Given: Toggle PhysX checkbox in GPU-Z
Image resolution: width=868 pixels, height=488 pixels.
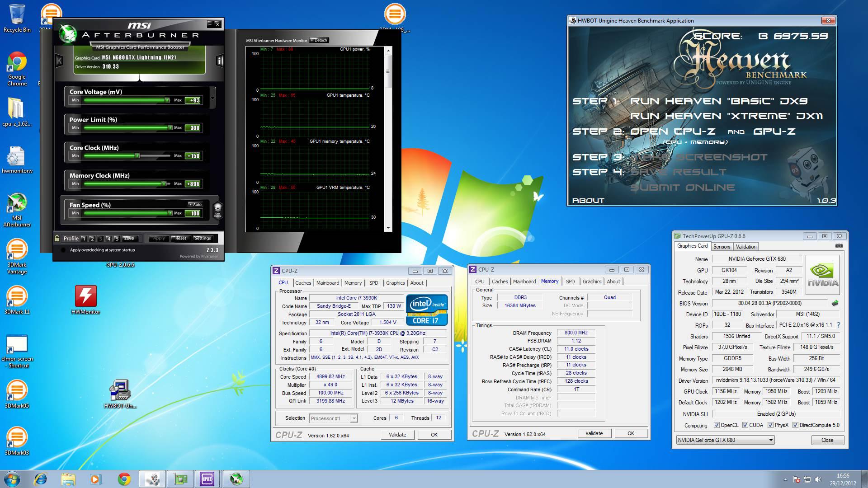Looking at the screenshot, I should 770,425.
